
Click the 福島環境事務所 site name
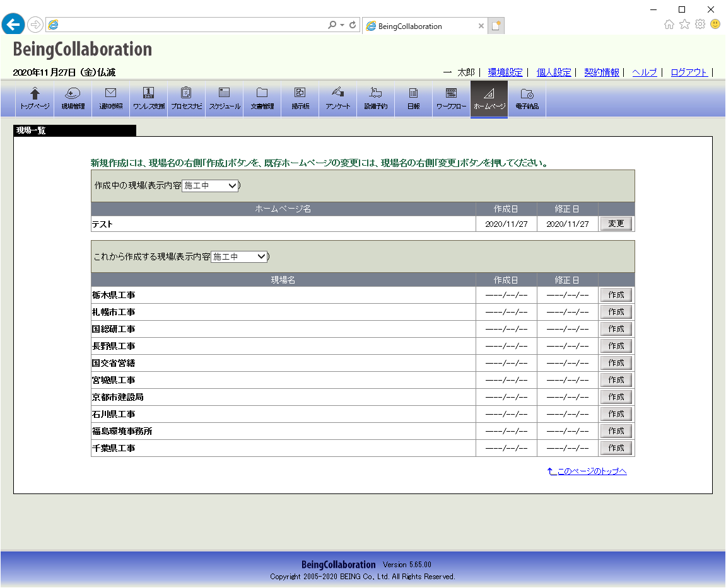tap(122, 431)
